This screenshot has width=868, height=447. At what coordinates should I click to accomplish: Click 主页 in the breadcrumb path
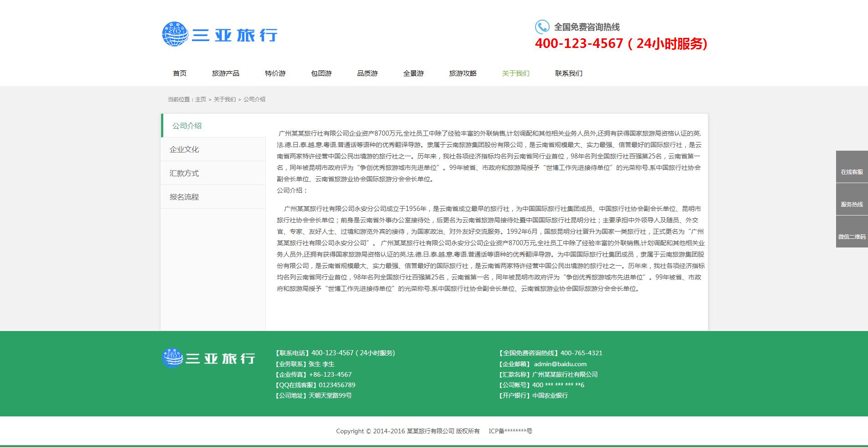click(x=201, y=100)
